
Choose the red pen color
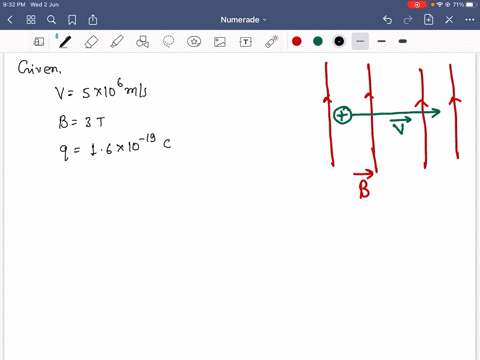point(297,41)
